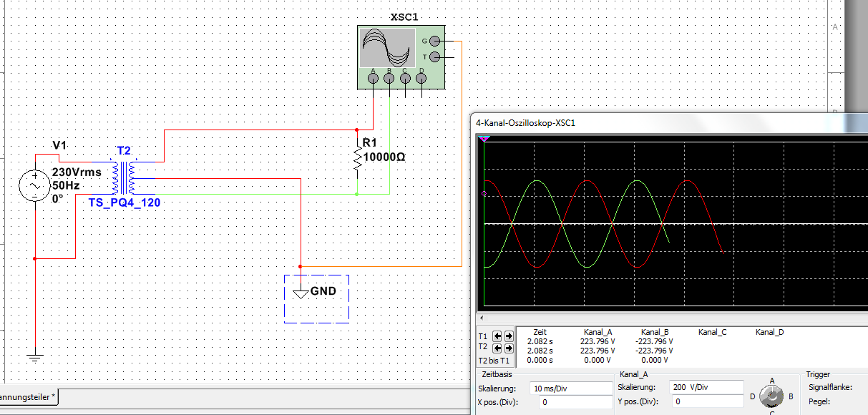This screenshot has width=868, height=415.
Task: Select the V1 AC voltage source symbol
Action: [34, 187]
